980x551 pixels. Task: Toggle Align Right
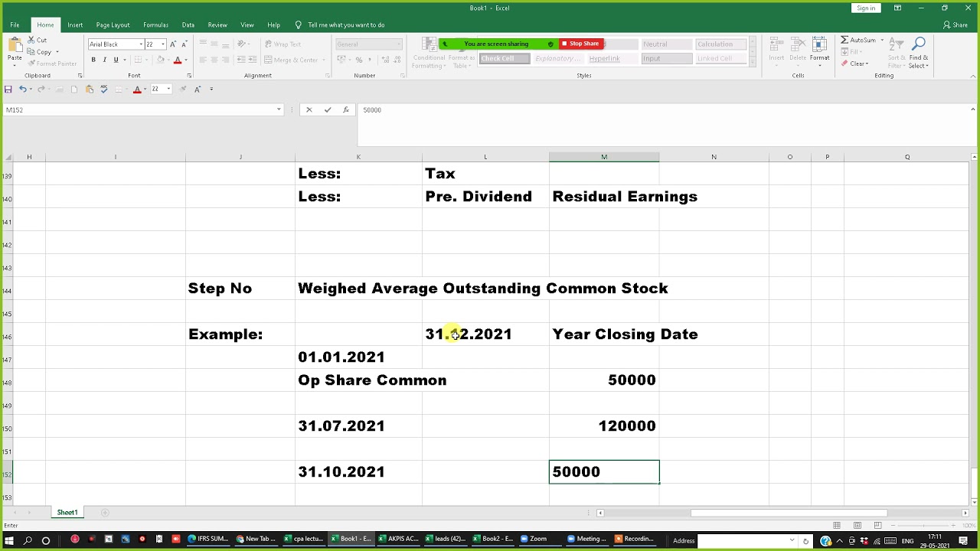pos(226,60)
